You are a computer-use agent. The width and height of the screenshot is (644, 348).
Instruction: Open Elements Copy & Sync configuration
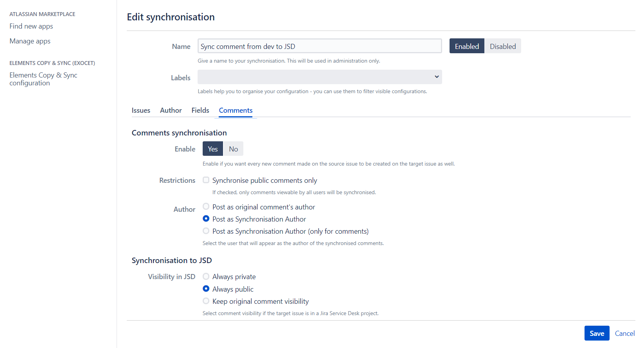click(43, 79)
